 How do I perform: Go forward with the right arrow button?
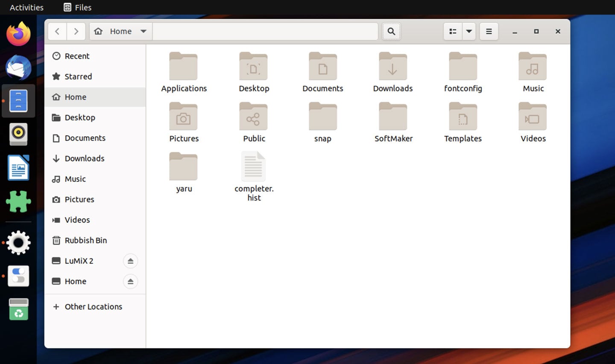click(76, 31)
